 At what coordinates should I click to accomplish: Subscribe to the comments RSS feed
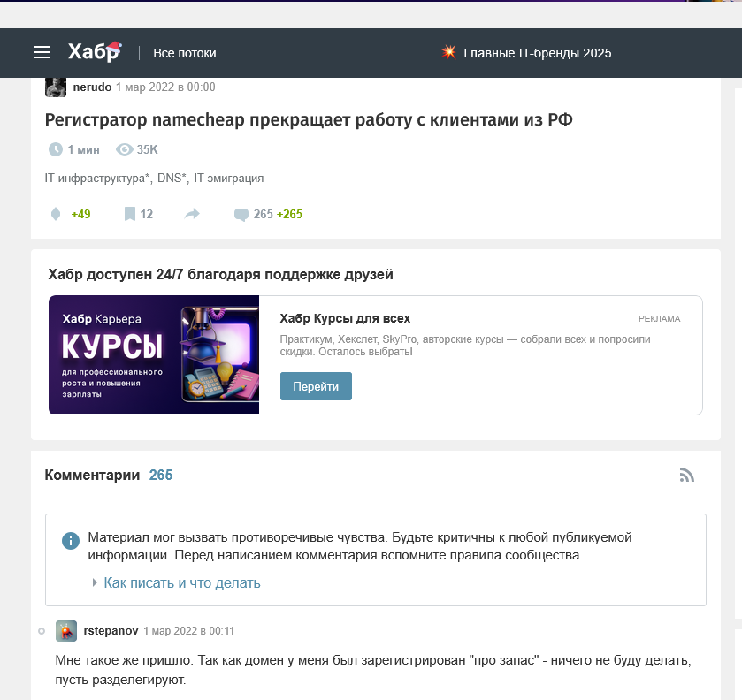686,476
